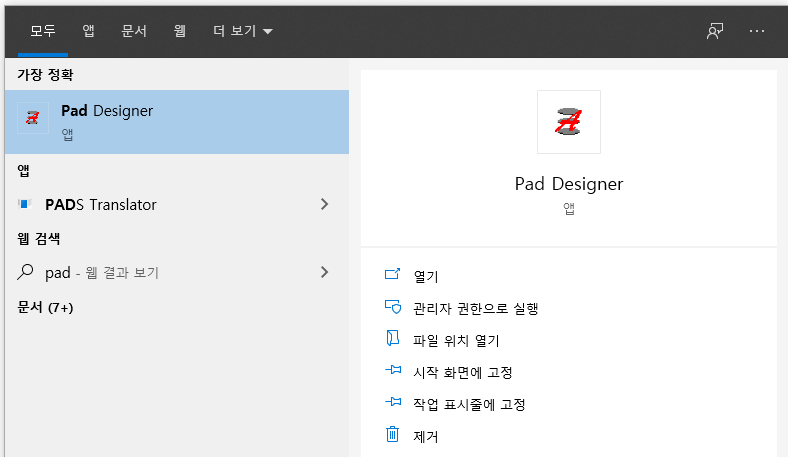The height and width of the screenshot is (457, 788).
Task: Click the web search magnifier icon
Action: click(x=25, y=272)
